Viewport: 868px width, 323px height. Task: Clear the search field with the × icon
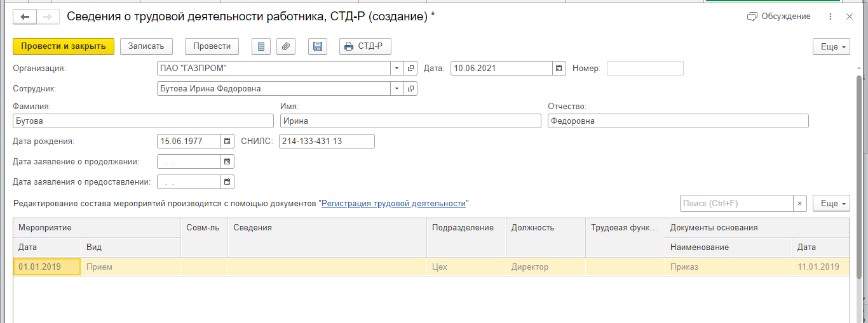coord(800,204)
